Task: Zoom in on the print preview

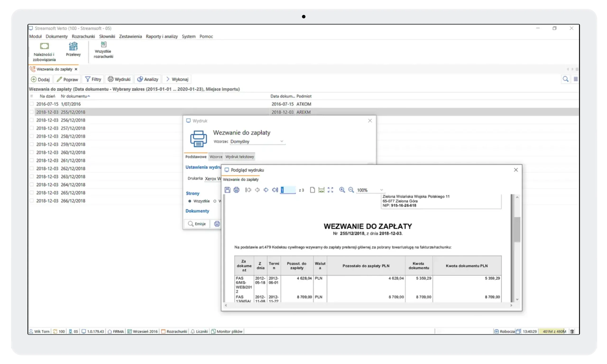Action: (342, 190)
